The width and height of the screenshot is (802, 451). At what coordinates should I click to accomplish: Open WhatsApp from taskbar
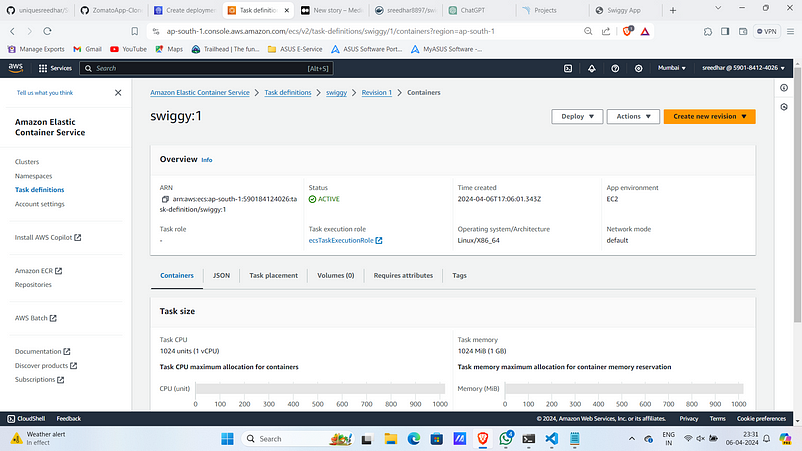[506, 438]
